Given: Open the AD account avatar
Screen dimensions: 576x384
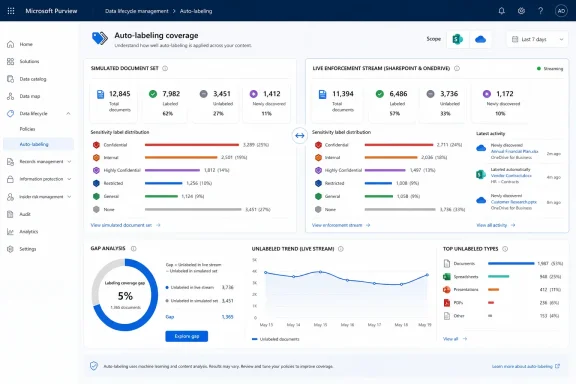Looking at the screenshot, I should [561, 11].
